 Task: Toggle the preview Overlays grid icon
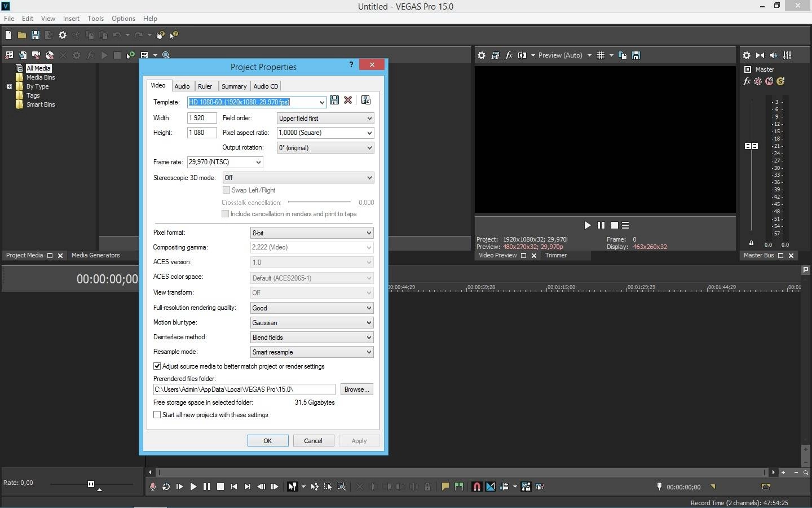(601, 55)
